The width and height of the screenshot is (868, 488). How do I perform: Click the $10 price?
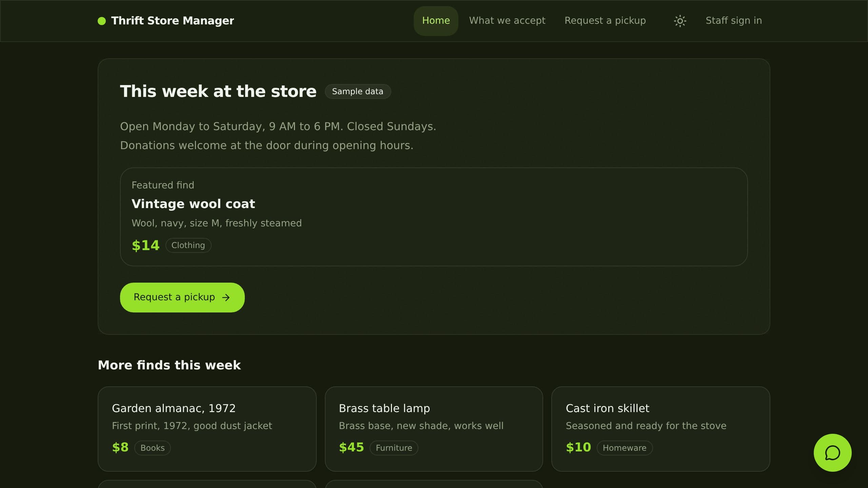[x=578, y=448]
